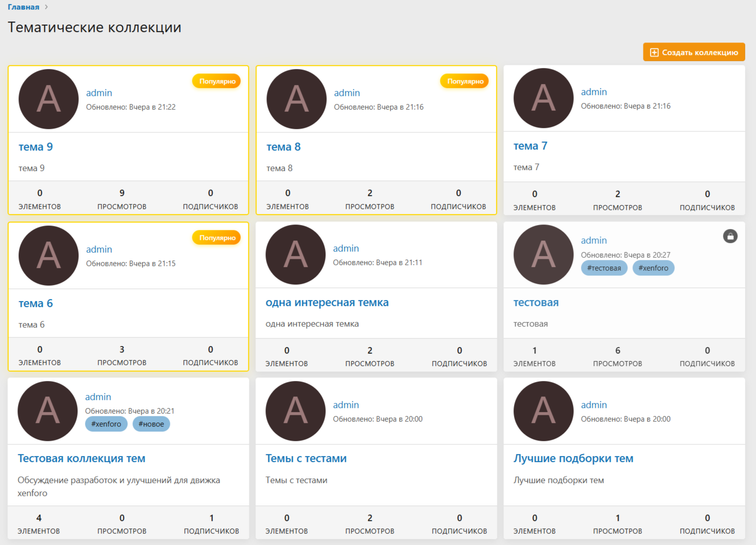The width and height of the screenshot is (756, 545).
Task: Open Лучшие подборки тем title link
Action: click(x=573, y=458)
